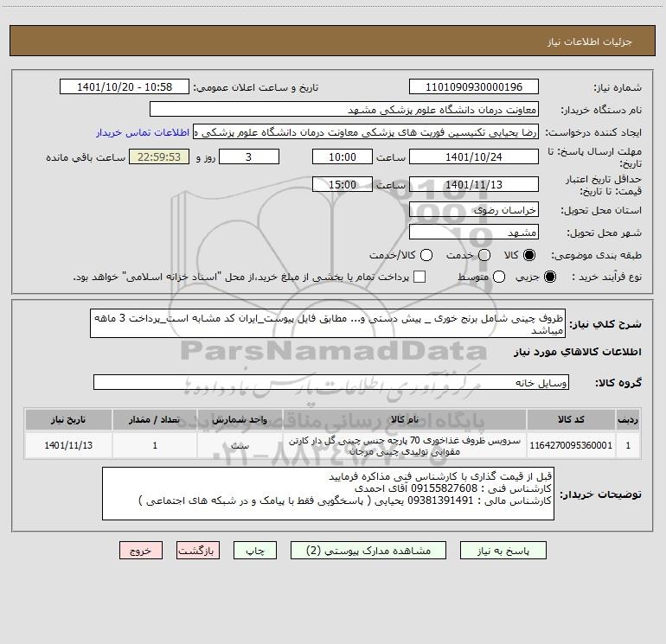Click the price validity time 15:00

343,184
